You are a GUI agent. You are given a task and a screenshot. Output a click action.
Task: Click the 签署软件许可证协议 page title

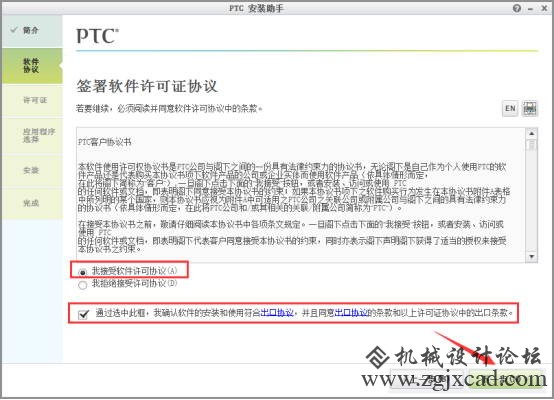coord(147,86)
